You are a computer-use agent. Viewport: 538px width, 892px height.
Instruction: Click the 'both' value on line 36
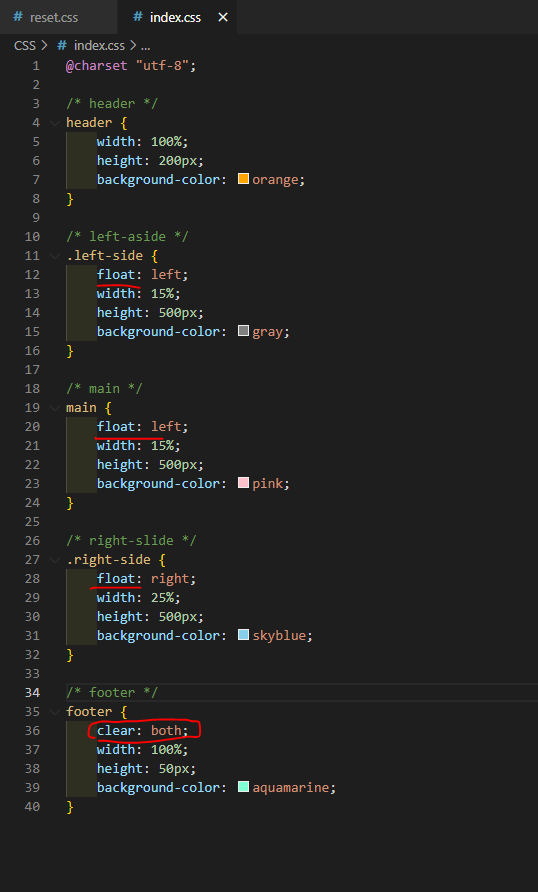pyautogui.click(x=166, y=730)
